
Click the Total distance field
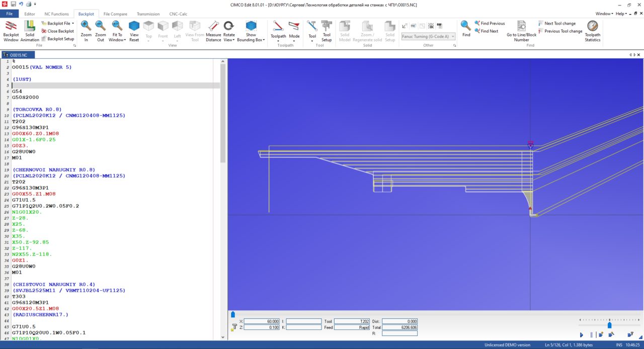tap(399, 327)
